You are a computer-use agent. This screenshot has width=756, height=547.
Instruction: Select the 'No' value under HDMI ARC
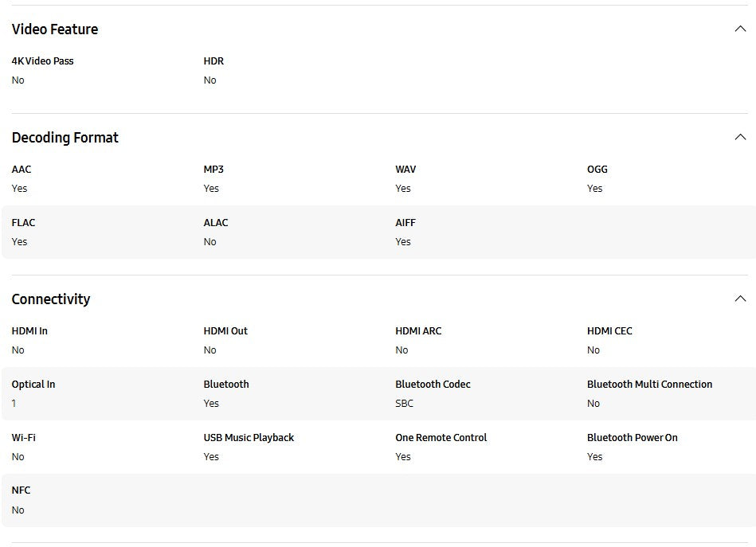[402, 350]
